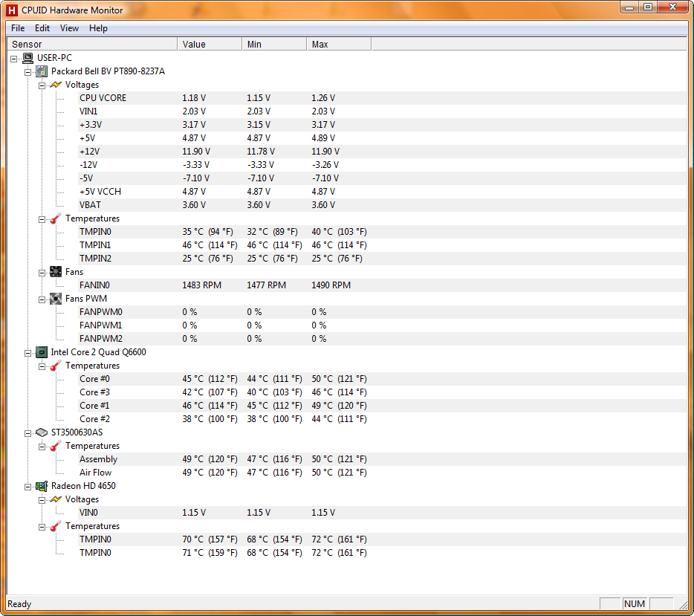Collapse the ST3500630AS node
The image size is (694, 616).
(x=28, y=433)
